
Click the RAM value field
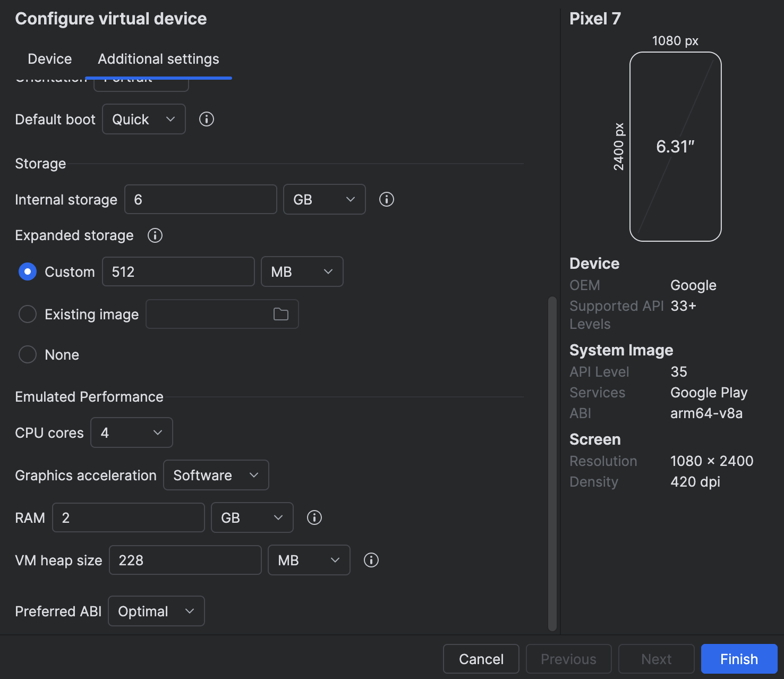(x=129, y=517)
